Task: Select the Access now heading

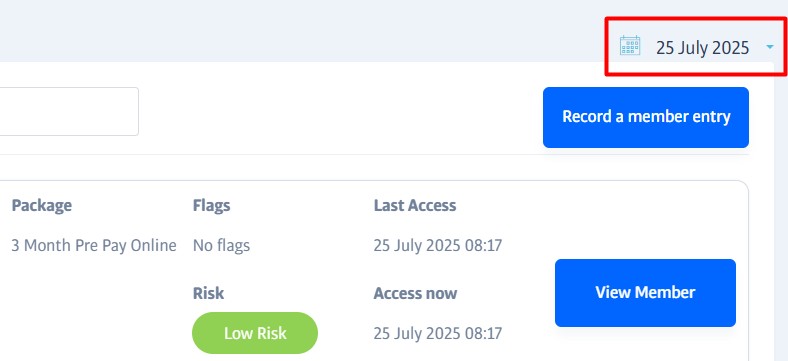Action: point(415,293)
